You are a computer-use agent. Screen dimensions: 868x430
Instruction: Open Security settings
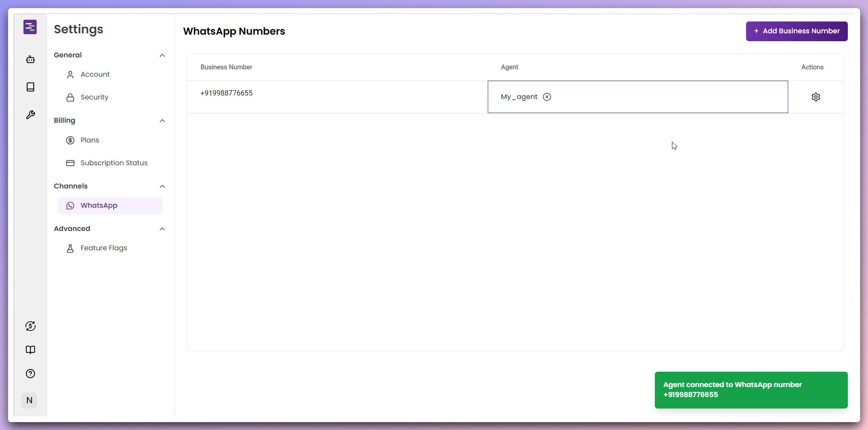point(110,97)
